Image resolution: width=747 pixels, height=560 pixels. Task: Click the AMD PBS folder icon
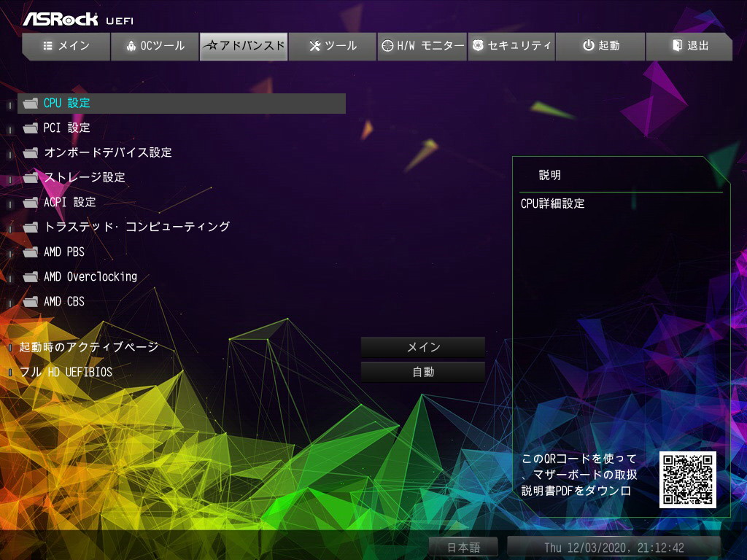click(x=31, y=252)
